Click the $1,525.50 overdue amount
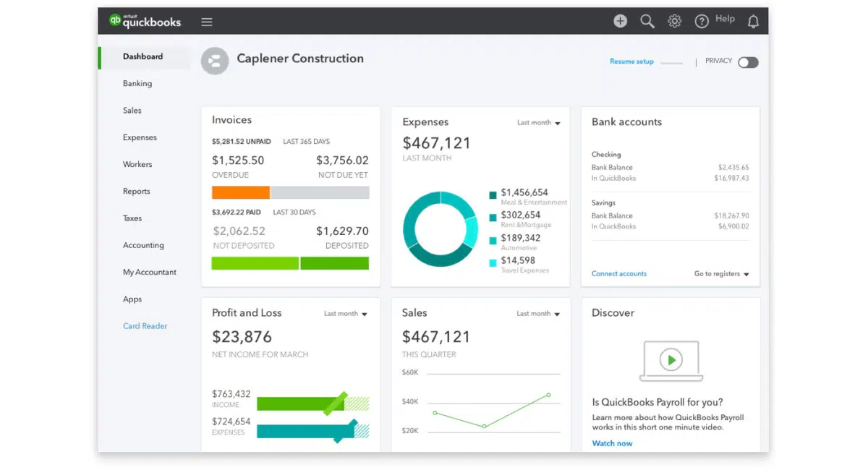868x470 pixels. tap(238, 161)
